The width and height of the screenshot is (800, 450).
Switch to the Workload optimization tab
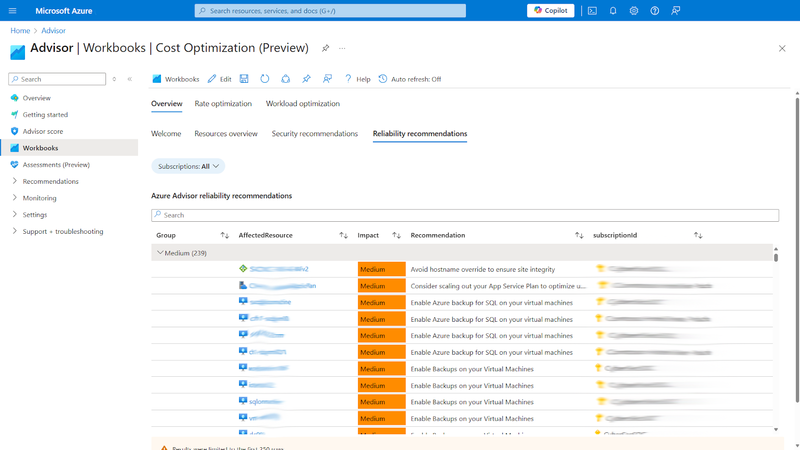[x=303, y=104]
